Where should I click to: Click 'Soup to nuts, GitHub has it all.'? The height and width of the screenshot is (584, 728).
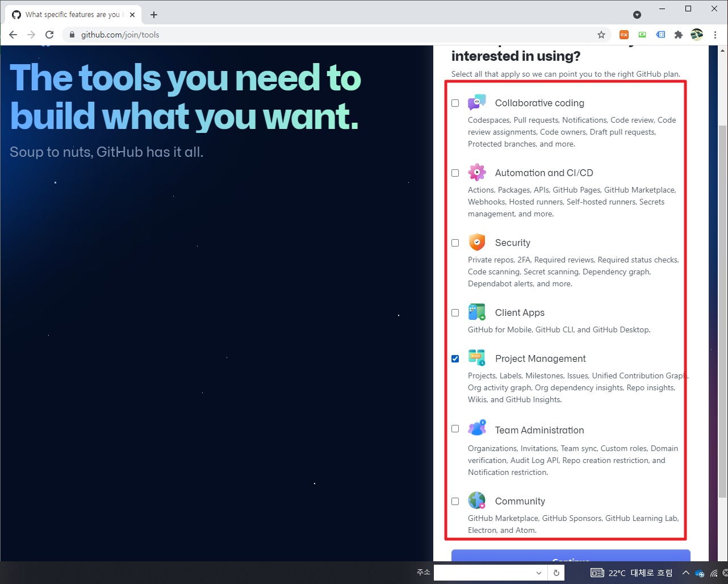coord(106,152)
